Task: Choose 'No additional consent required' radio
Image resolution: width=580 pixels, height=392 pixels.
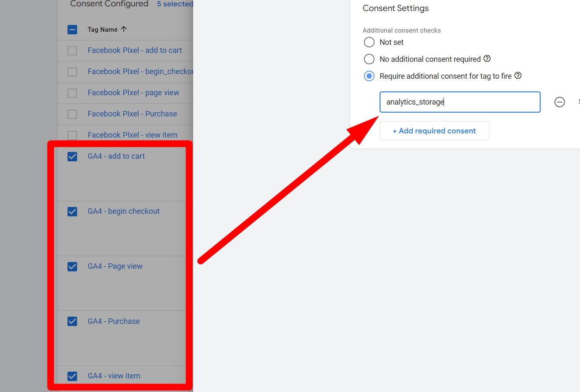Action: click(x=369, y=59)
